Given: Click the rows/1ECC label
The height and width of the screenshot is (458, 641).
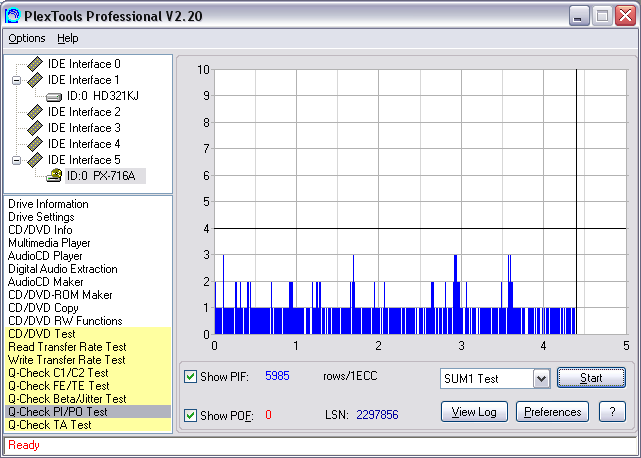Looking at the screenshot, I should (x=350, y=376).
